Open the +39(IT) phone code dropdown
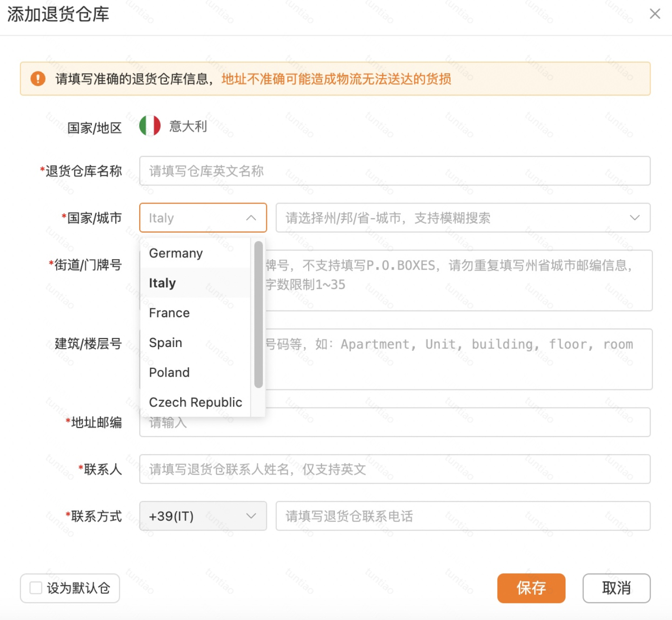The height and width of the screenshot is (620, 672). pyautogui.click(x=203, y=516)
